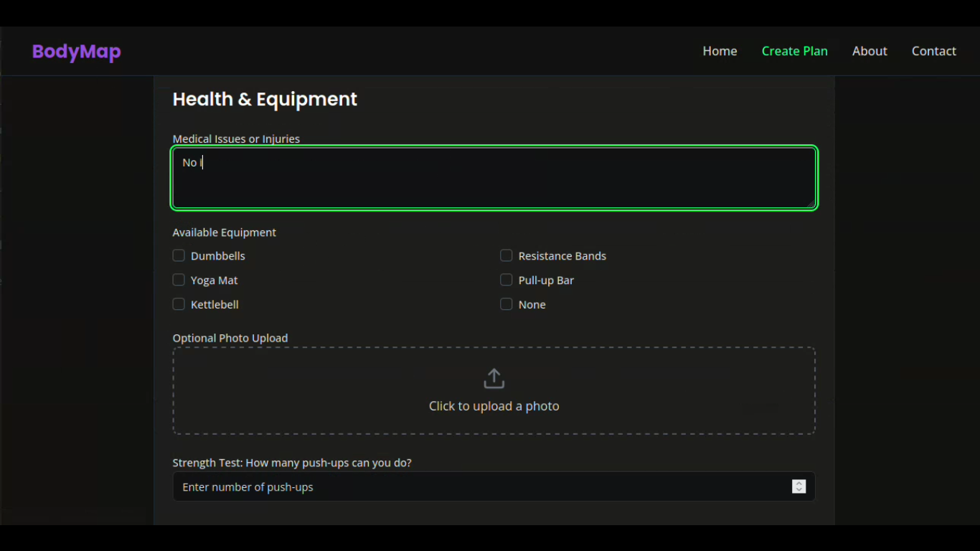The image size is (980, 551).
Task: Check the None equipment checkbox
Action: coord(507,304)
